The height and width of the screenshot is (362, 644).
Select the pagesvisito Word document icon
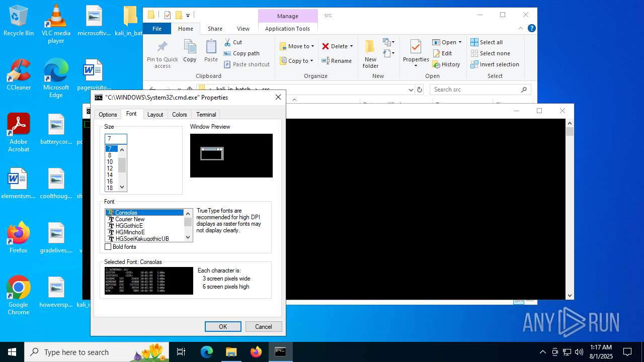point(94,75)
